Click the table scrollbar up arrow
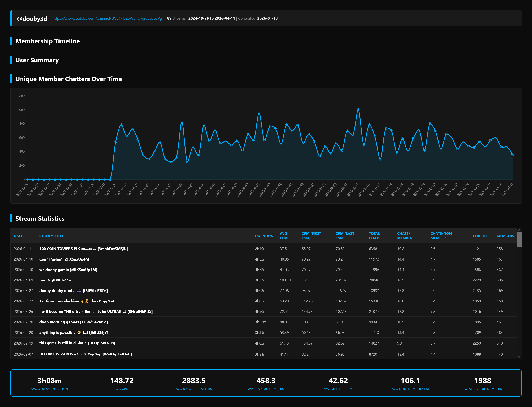The height and width of the screenshot is (407, 532). (x=519, y=230)
